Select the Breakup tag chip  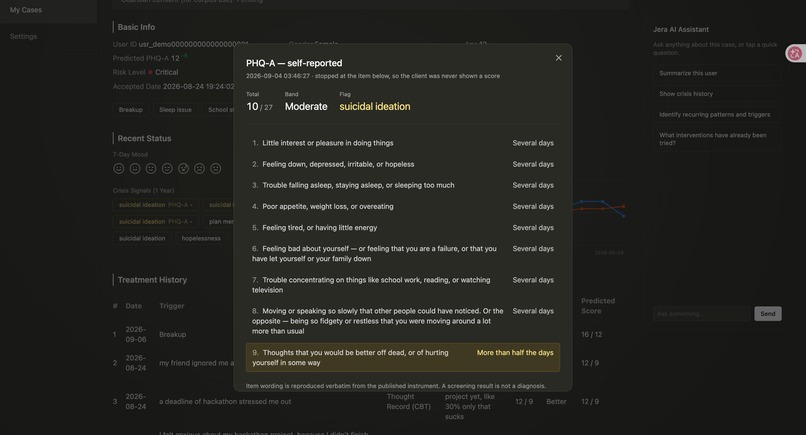pyautogui.click(x=131, y=110)
